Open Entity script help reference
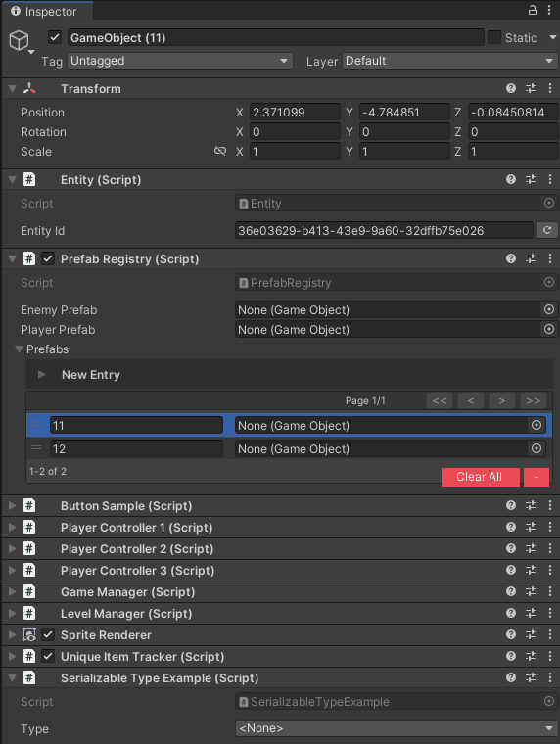This screenshot has height=744, width=560. (511, 179)
